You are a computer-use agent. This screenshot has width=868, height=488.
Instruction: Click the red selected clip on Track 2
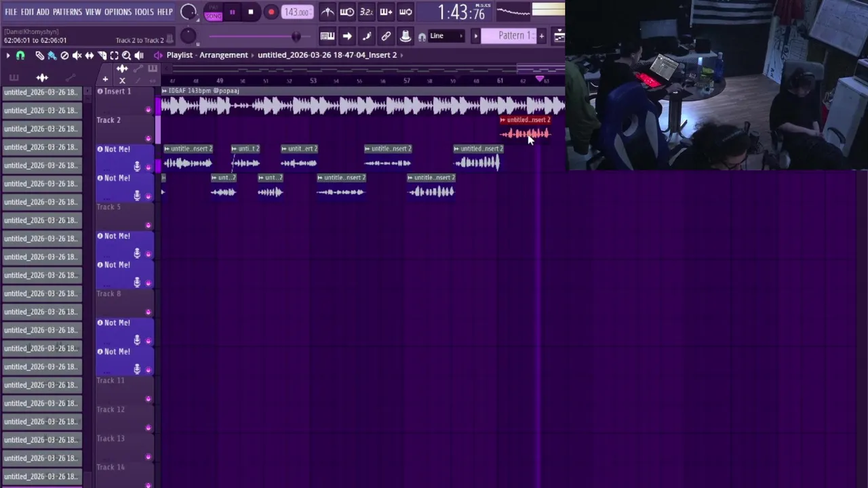point(525,129)
